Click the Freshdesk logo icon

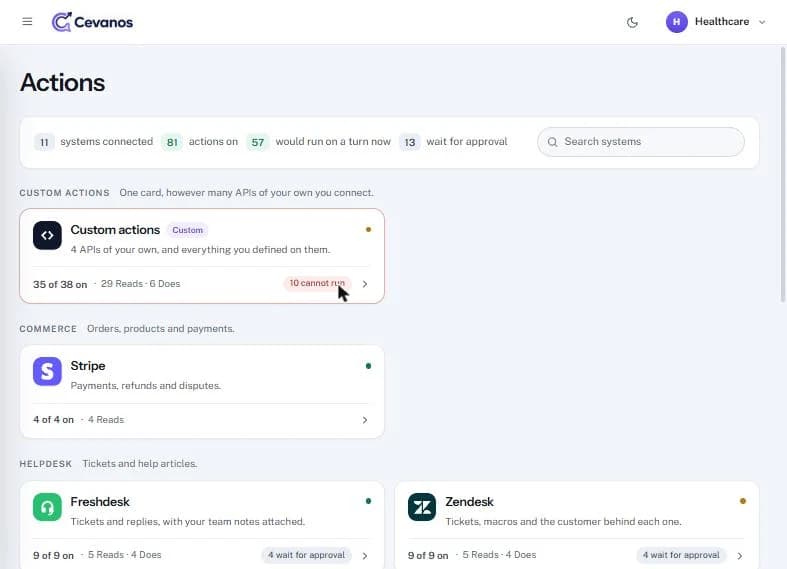point(47,507)
